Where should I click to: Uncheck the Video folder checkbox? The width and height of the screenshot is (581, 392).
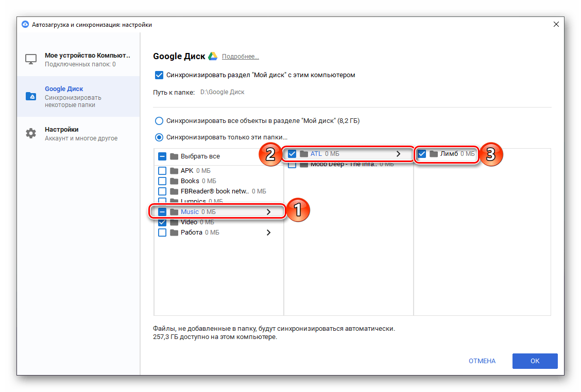click(x=162, y=222)
